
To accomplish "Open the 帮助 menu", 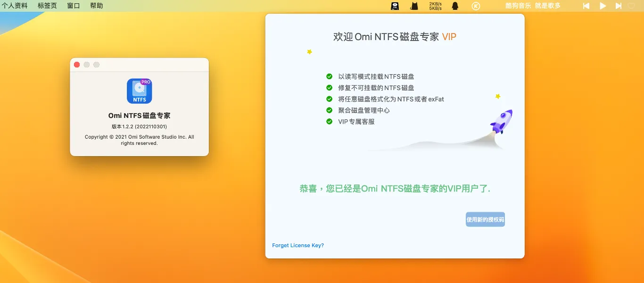I will pos(96,6).
